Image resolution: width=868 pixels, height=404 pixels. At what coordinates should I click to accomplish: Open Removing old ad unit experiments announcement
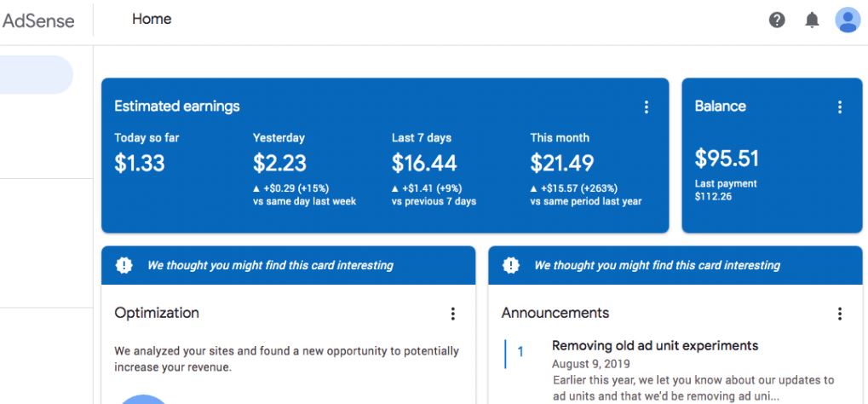click(x=655, y=346)
